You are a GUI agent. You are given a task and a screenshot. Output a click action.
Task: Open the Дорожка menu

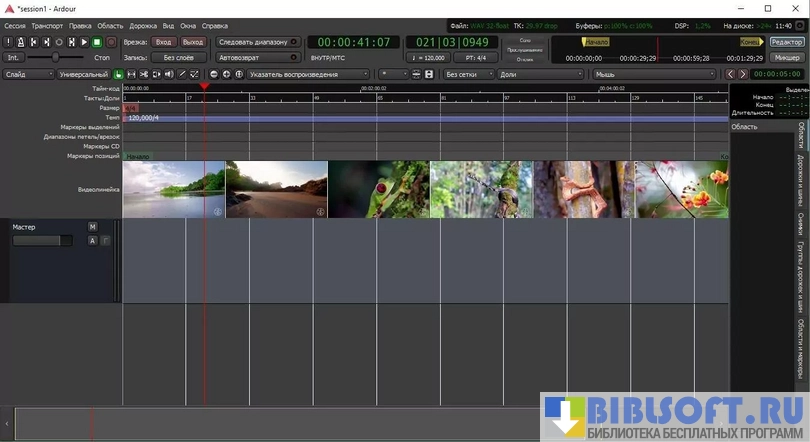(143, 25)
